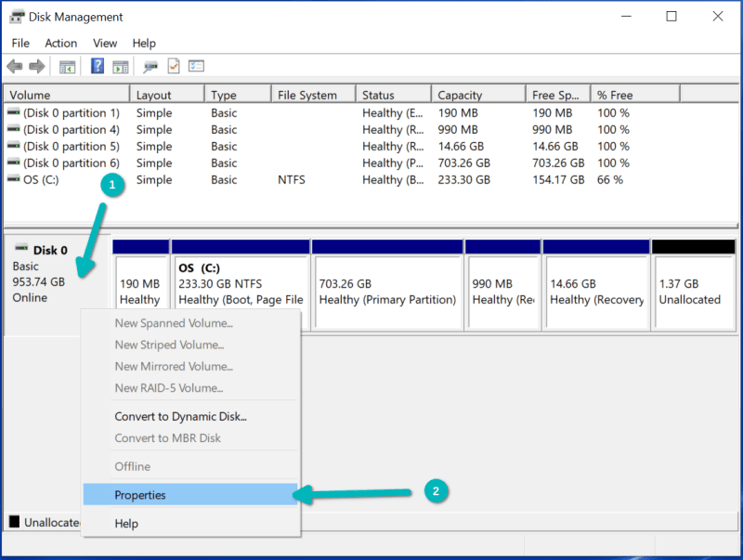Select the OS (C:) volume row
The height and width of the screenshot is (560, 743).
[41, 180]
